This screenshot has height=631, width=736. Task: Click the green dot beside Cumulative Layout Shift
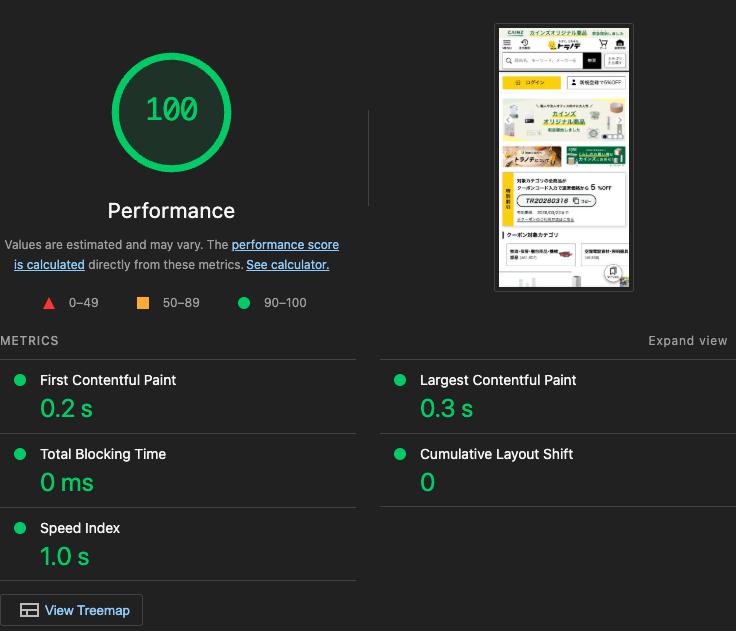click(400, 454)
